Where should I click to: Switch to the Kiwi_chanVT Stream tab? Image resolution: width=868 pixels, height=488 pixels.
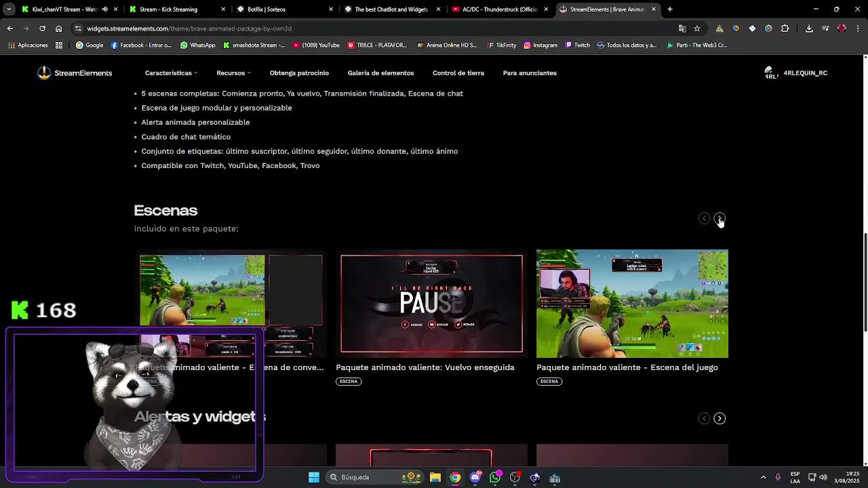(60, 9)
